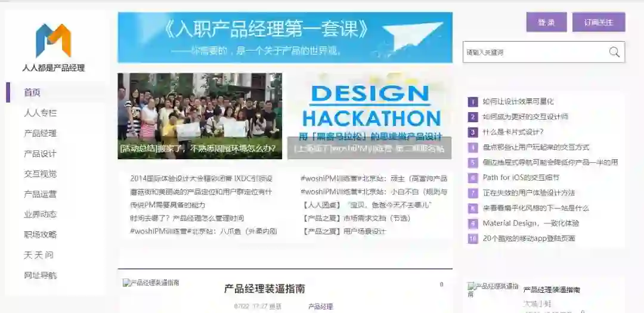Click the search magnifier icon
644x313 pixels.
[614, 52]
